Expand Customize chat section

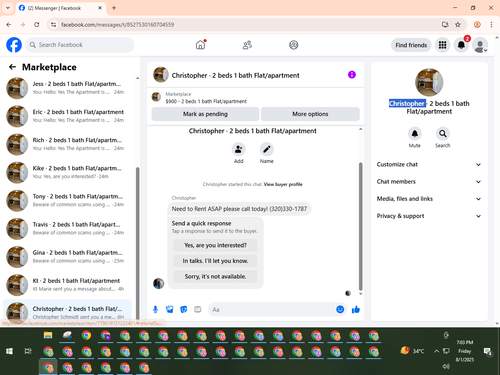[429, 164]
